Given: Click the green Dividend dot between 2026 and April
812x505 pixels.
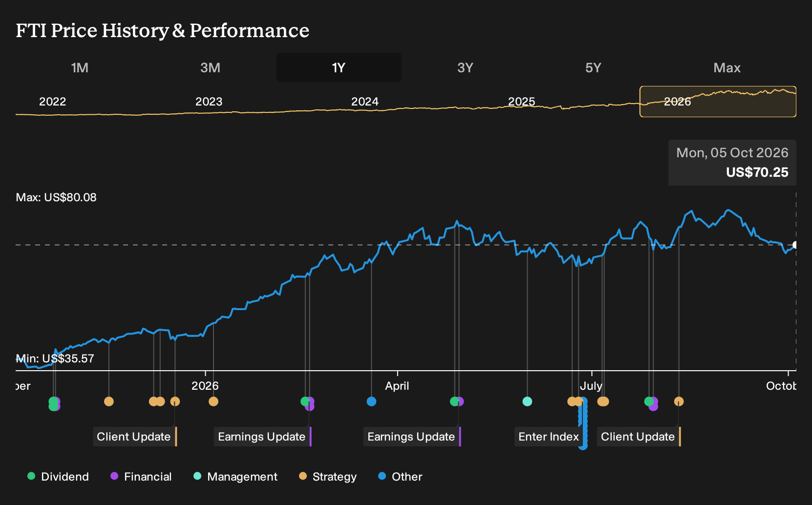Looking at the screenshot, I should (305, 401).
